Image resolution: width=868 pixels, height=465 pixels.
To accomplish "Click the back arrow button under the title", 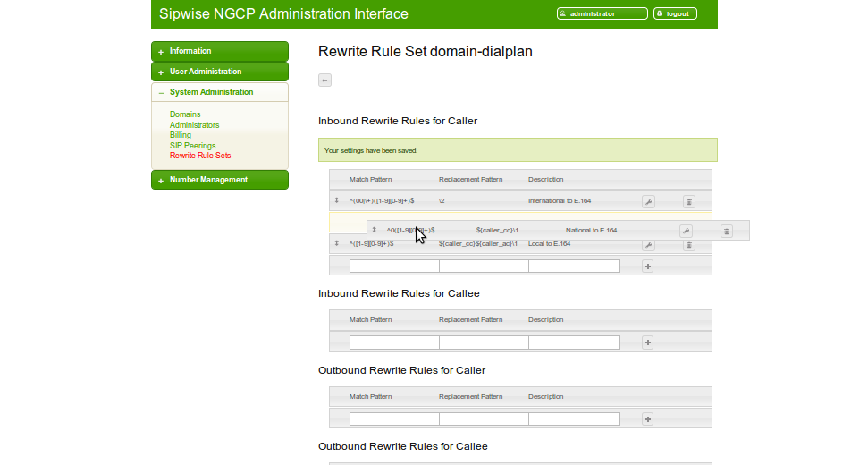I will pos(325,80).
